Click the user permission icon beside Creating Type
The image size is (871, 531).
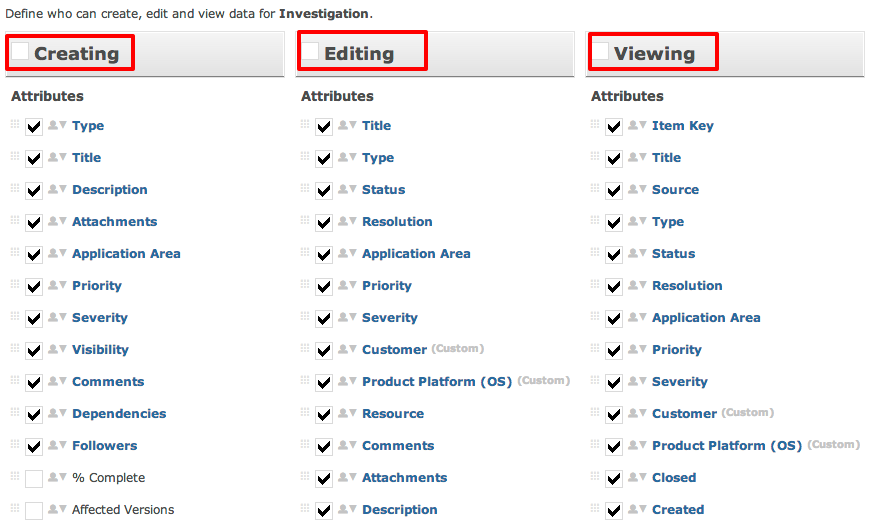[x=57, y=126]
